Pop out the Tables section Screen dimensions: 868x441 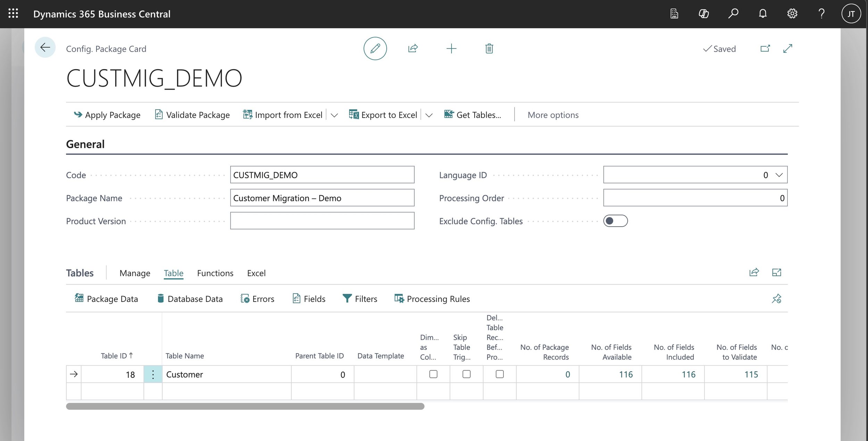coord(776,272)
